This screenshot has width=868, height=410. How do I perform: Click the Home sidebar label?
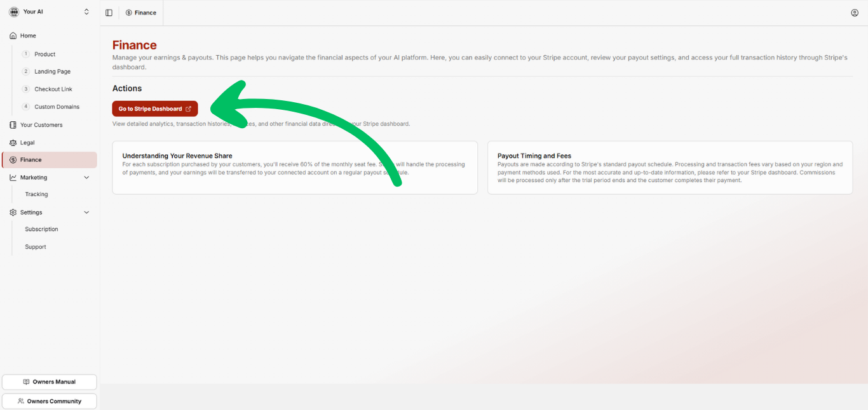[x=28, y=36]
